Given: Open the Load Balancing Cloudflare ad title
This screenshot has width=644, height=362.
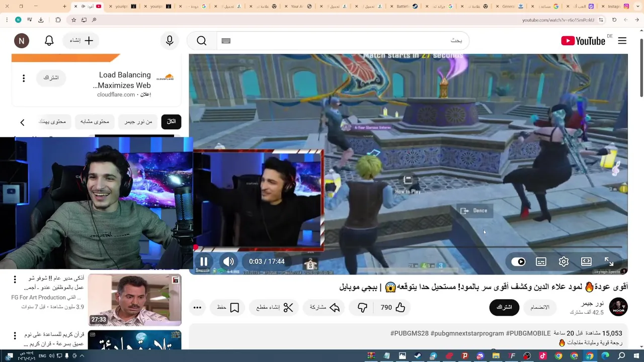Looking at the screenshot, I should coord(122,80).
